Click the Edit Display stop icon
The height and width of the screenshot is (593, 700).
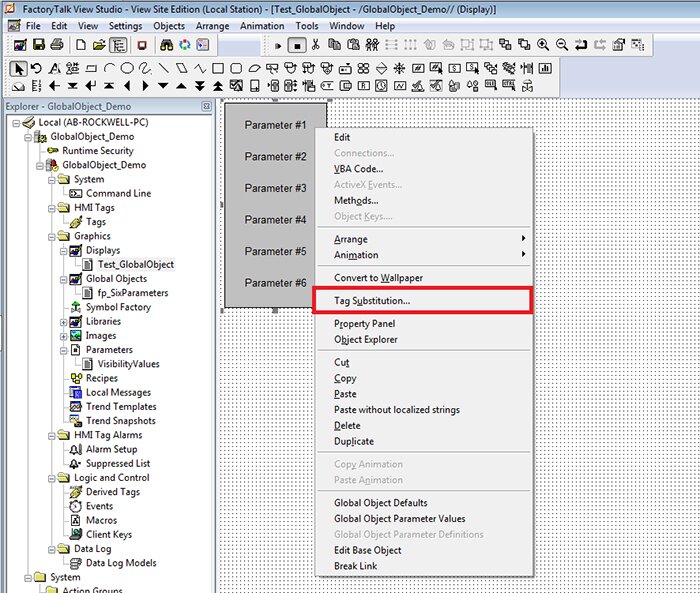coord(297,45)
